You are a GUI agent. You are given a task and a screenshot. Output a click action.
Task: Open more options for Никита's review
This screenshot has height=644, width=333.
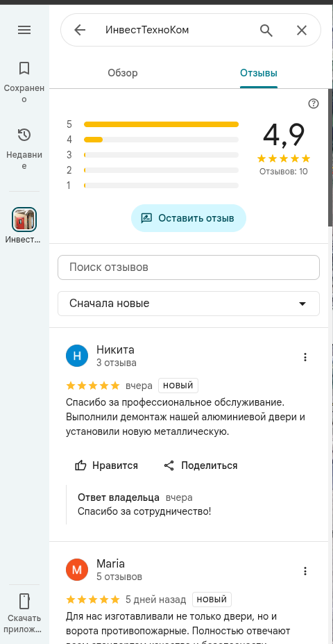pos(305,357)
